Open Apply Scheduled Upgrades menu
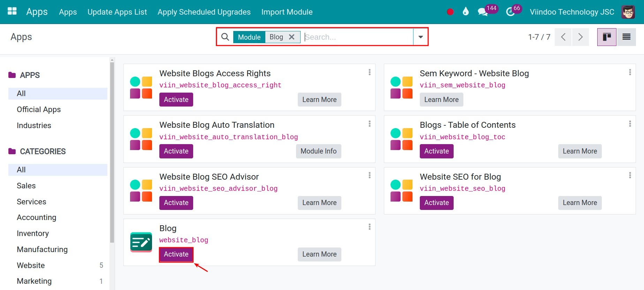 point(204,12)
